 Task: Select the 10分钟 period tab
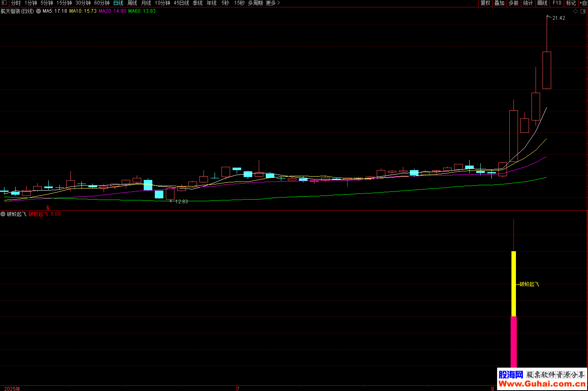point(163,3)
